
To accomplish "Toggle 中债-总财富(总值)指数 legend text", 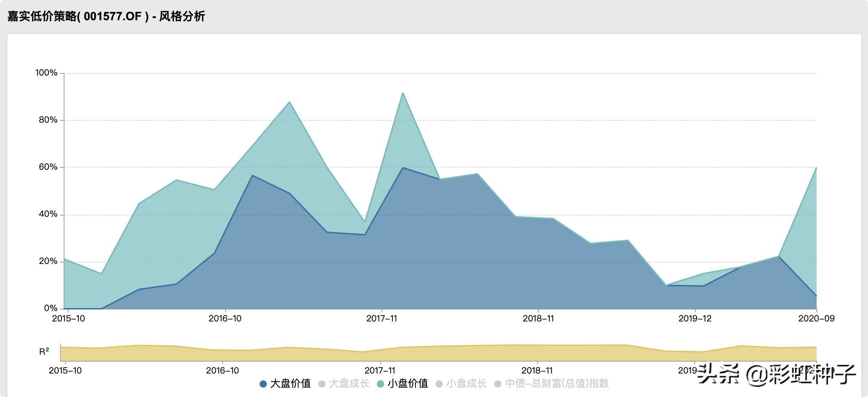I will [x=557, y=384].
